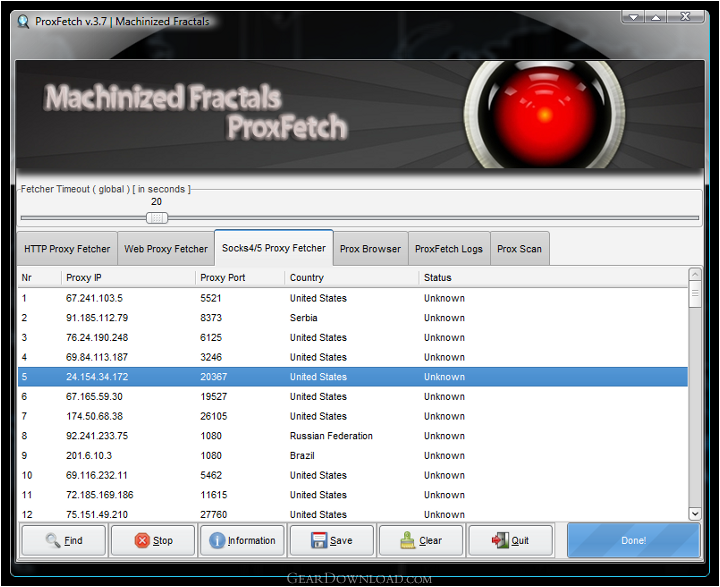Click the magnifier icon on Find button
The width and height of the screenshot is (720, 587).
(53, 540)
